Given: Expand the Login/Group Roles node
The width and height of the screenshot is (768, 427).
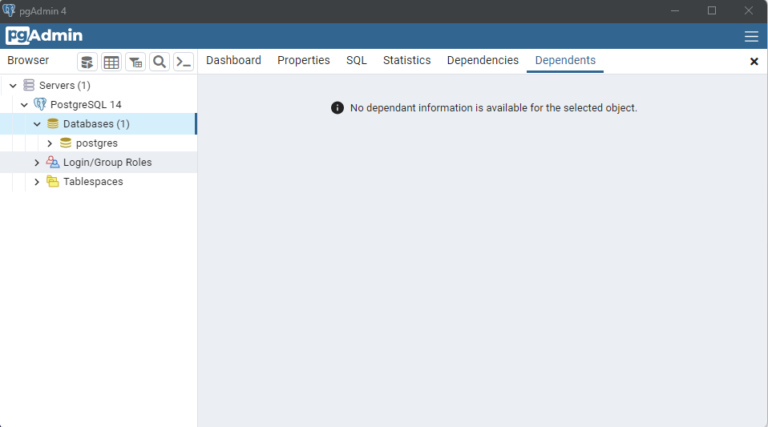Looking at the screenshot, I should (x=37, y=162).
